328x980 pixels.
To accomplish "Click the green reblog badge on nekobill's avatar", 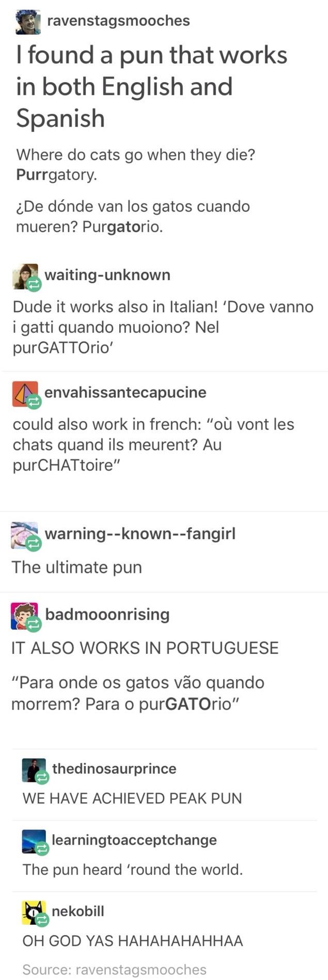I will click(42, 920).
